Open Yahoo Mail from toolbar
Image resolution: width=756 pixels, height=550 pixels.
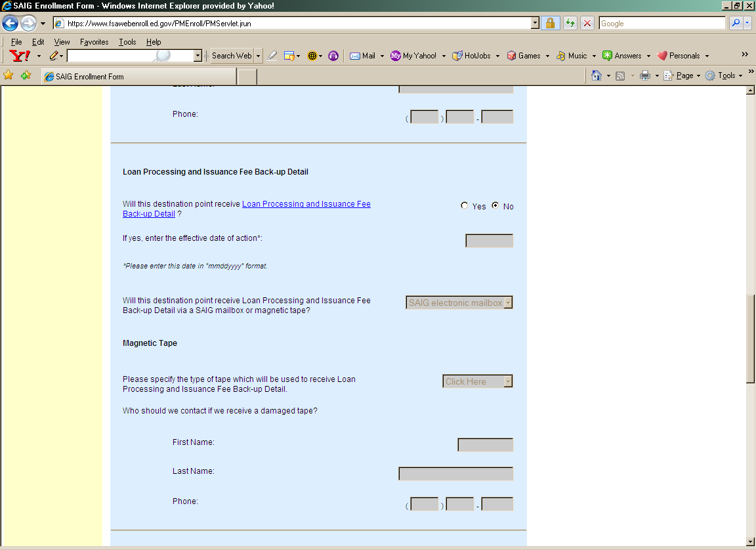pos(363,56)
